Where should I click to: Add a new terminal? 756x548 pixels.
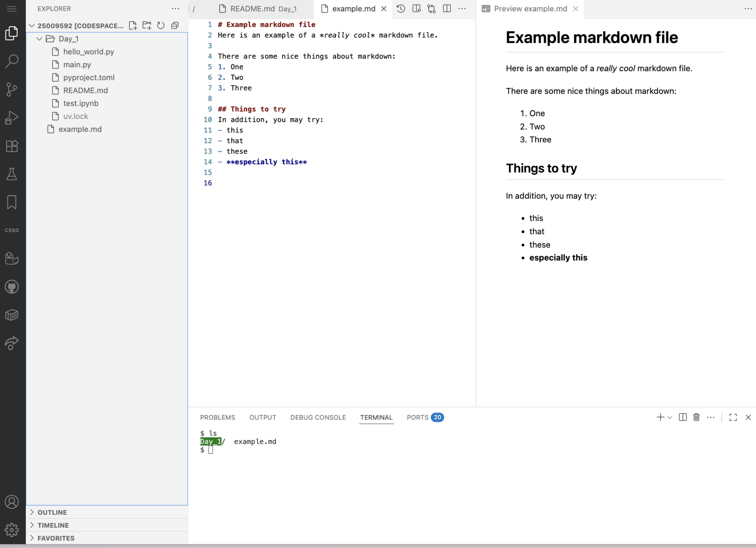(x=660, y=417)
